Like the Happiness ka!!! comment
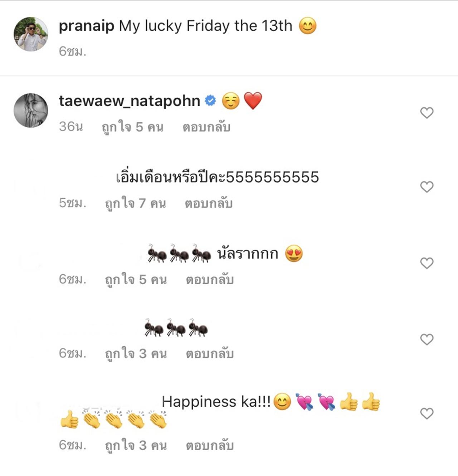The height and width of the screenshot is (476, 458). coord(427,414)
